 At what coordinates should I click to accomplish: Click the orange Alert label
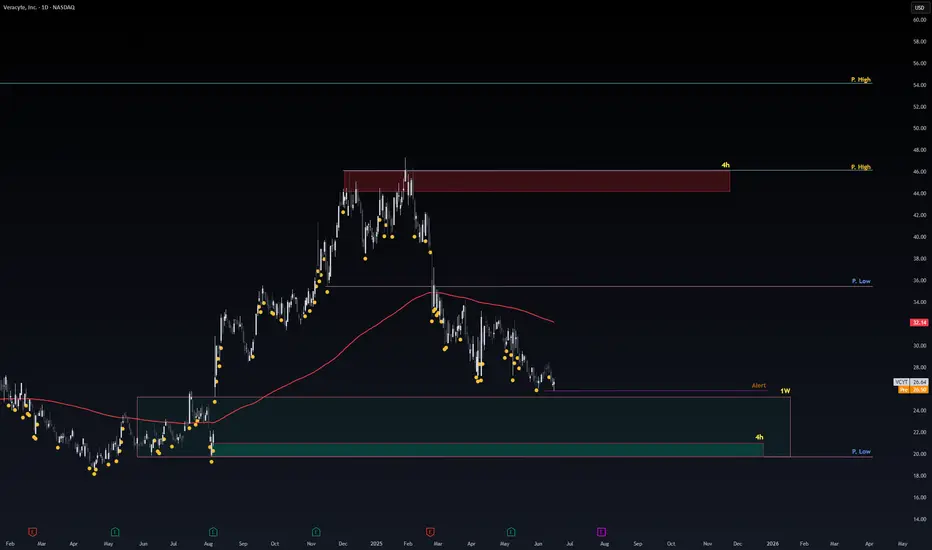758,385
